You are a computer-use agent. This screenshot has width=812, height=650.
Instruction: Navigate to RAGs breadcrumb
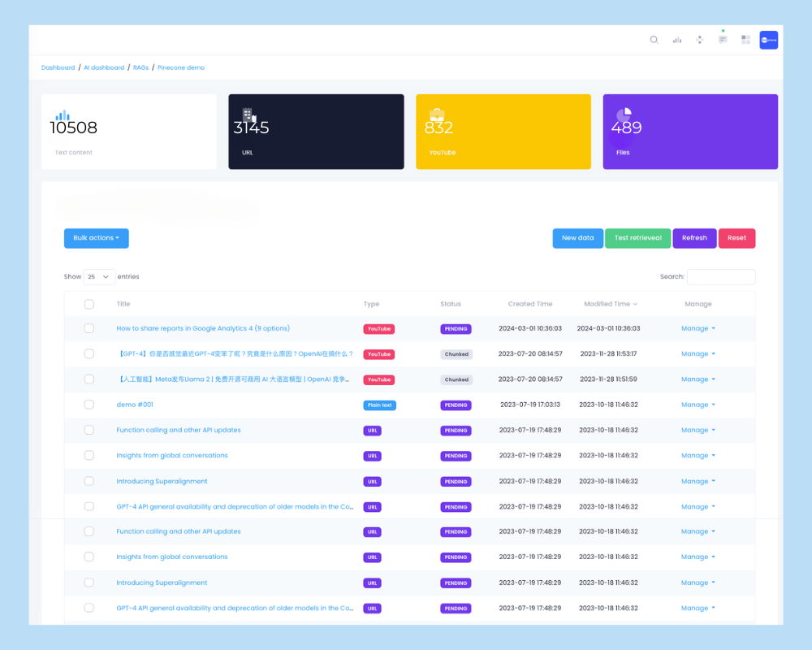point(140,67)
